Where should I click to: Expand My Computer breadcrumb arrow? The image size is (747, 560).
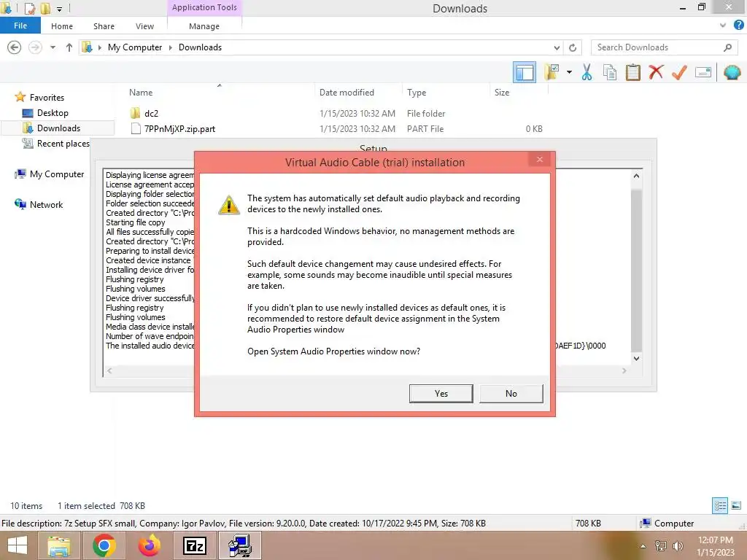pos(171,47)
